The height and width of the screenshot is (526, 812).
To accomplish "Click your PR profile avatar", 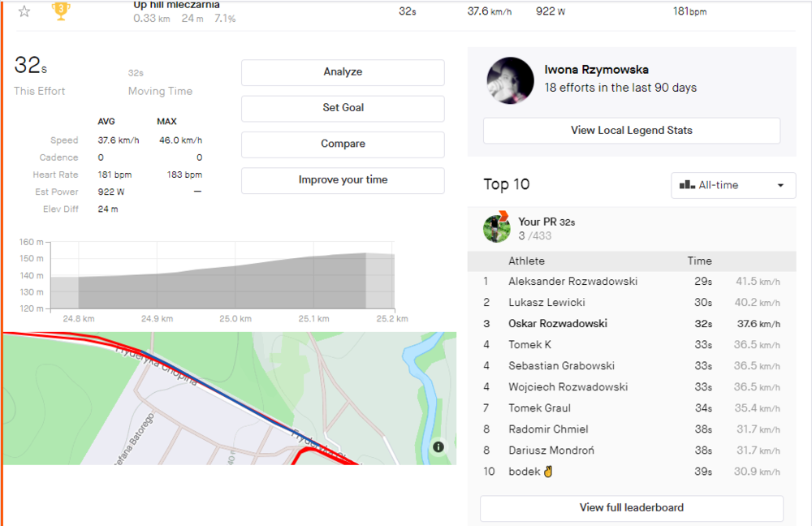I will (x=497, y=228).
